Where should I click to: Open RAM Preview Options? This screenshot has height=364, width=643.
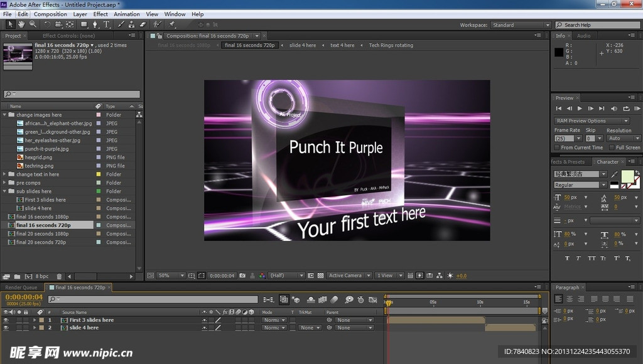point(591,120)
